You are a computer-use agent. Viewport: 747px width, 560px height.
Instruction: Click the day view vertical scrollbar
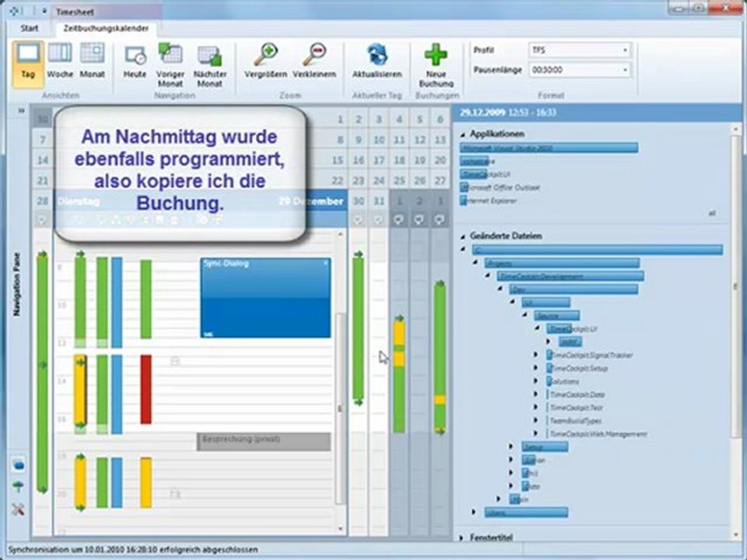pyautogui.click(x=340, y=408)
